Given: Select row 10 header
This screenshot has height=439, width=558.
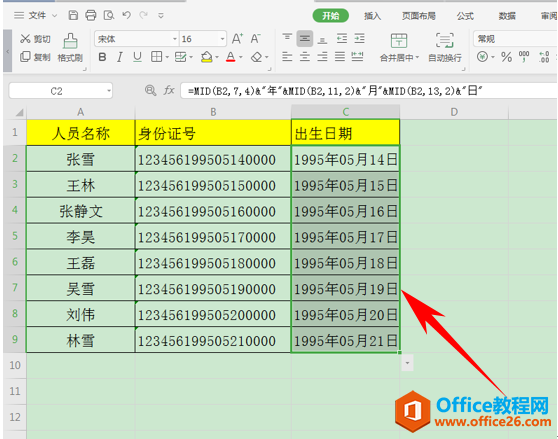Looking at the screenshot, I should tap(15, 365).
